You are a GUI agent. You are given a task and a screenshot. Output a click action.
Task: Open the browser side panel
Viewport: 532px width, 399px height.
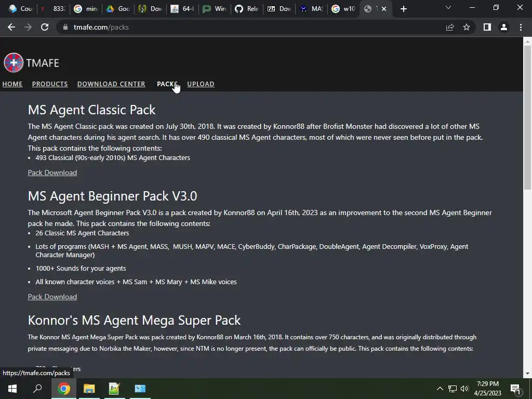487,27
